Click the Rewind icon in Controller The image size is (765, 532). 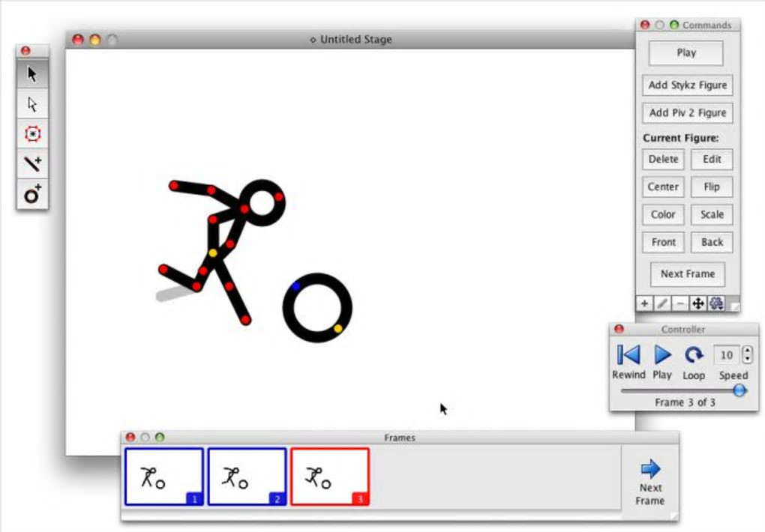(x=628, y=355)
